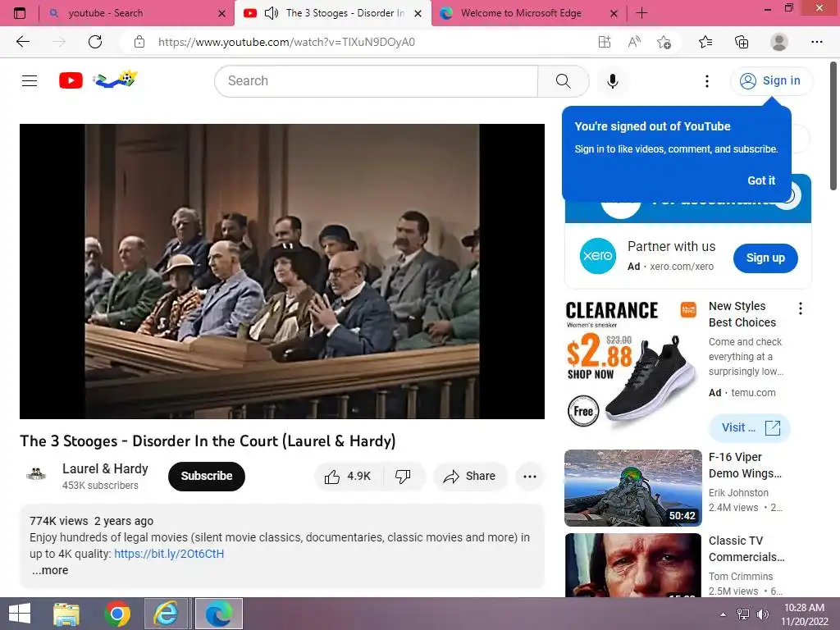
Task: Click the search magnifier button
Action: tap(563, 81)
